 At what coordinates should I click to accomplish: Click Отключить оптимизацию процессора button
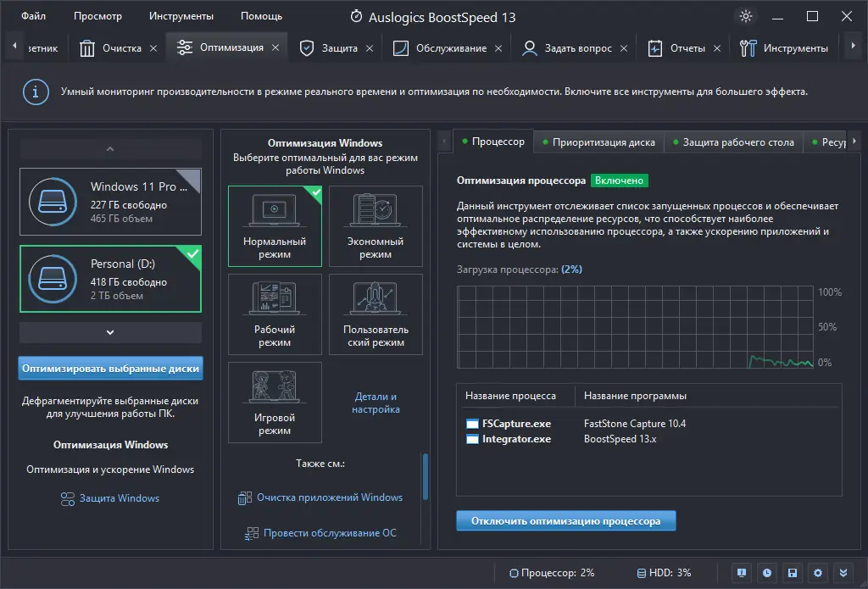(565, 521)
